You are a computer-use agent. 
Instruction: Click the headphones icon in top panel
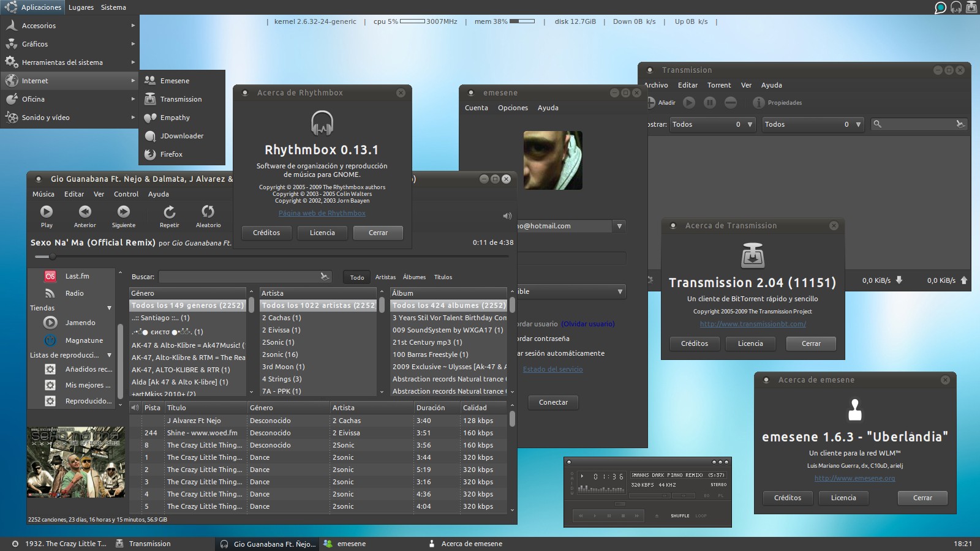(x=956, y=7)
